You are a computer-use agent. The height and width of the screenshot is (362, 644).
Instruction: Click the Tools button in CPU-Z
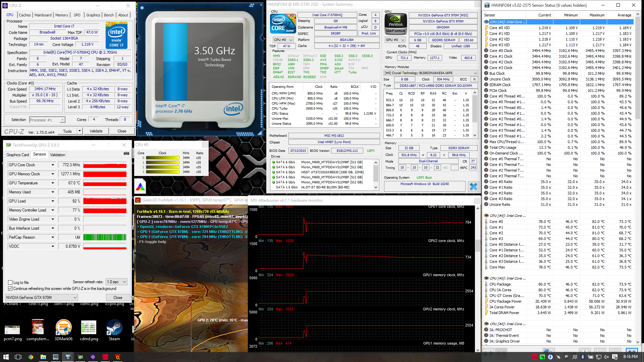point(67,131)
